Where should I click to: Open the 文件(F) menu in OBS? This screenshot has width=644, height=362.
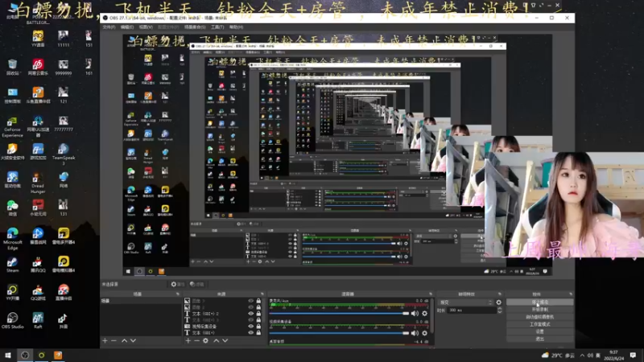109,27
